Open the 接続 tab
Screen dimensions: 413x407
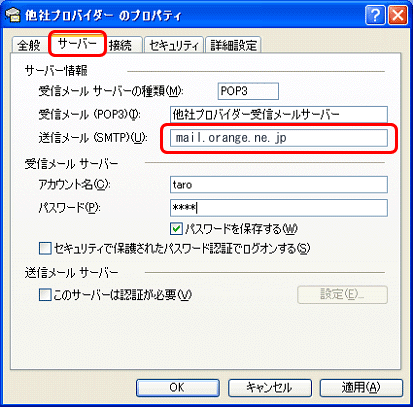(x=121, y=45)
